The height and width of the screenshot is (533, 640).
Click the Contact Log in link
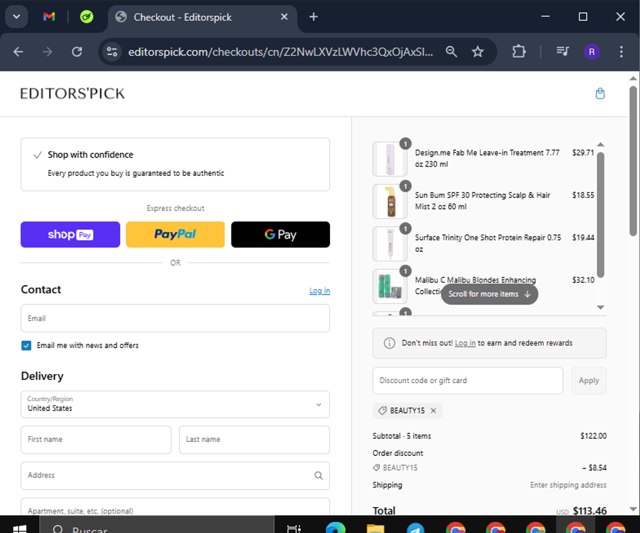pos(320,291)
